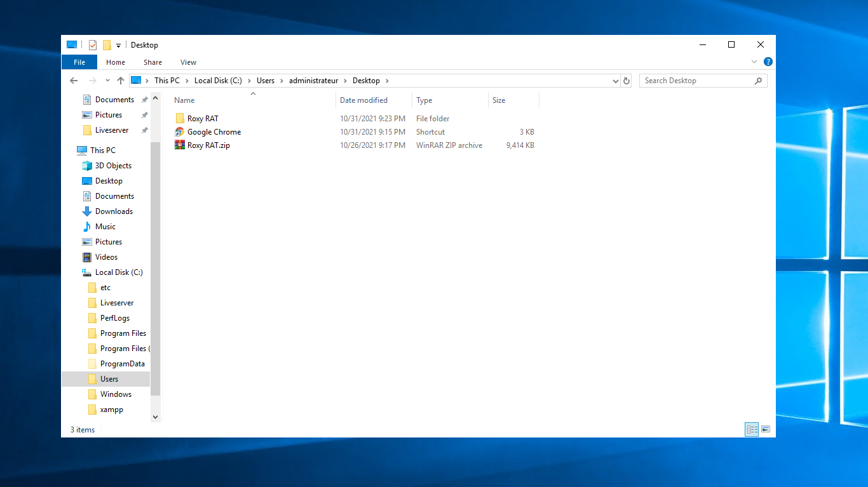Select the Google Chrome shortcut icon

coord(180,132)
